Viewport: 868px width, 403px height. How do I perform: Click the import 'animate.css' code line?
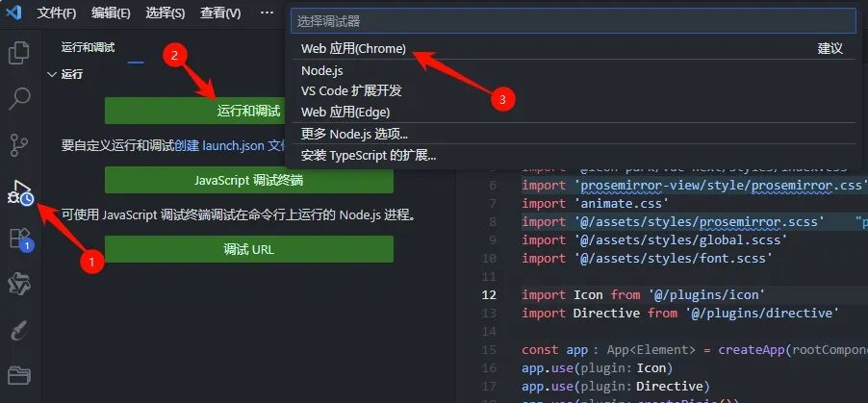[x=595, y=203]
